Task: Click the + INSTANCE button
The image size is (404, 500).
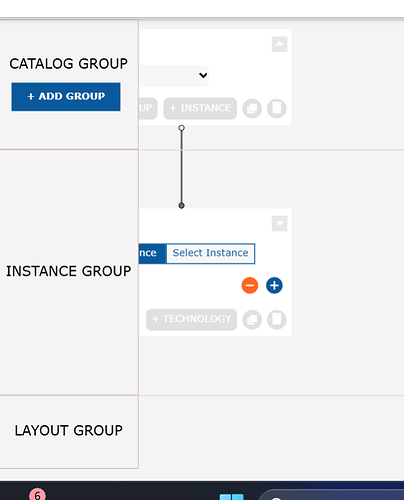Action: 200,108
